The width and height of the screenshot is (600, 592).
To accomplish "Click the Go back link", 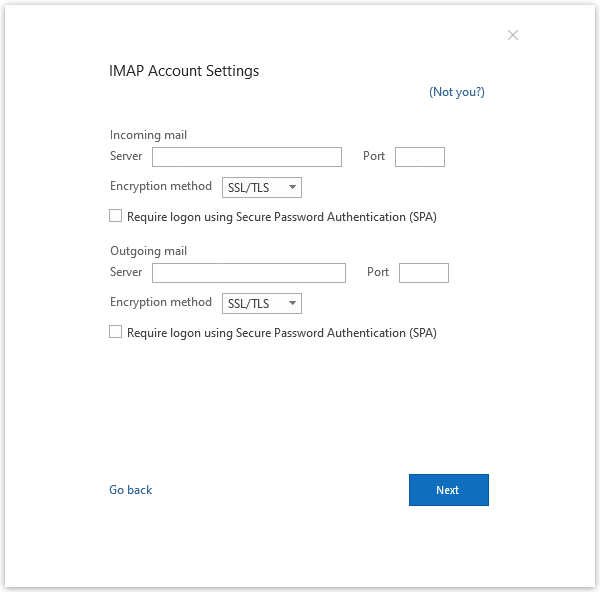I will click(x=130, y=490).
